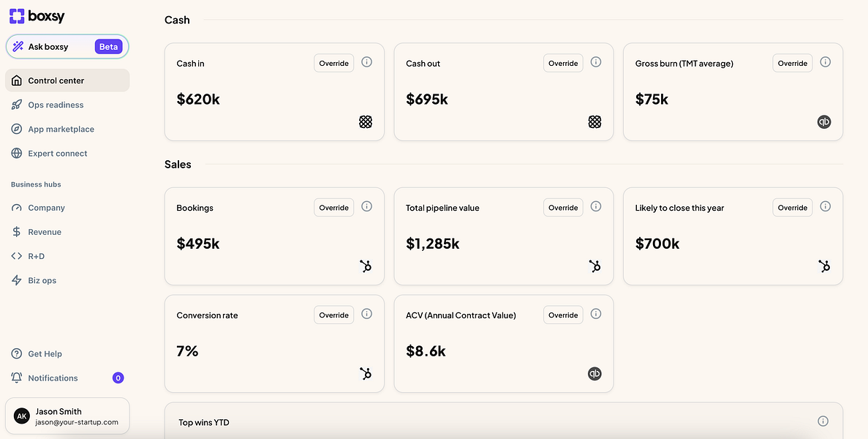Go to Ops readiness
The image size is (868, 439).
(x=56, y=105)
